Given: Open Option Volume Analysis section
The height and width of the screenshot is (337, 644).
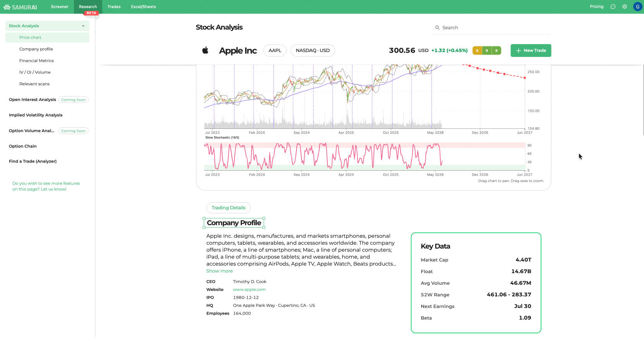Looking at the screenshot, I should (31, 131).
